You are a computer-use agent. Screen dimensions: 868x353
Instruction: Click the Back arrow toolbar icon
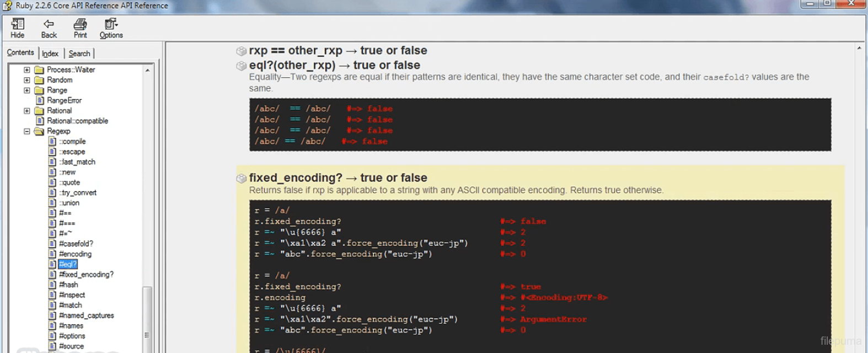[49, 24]
